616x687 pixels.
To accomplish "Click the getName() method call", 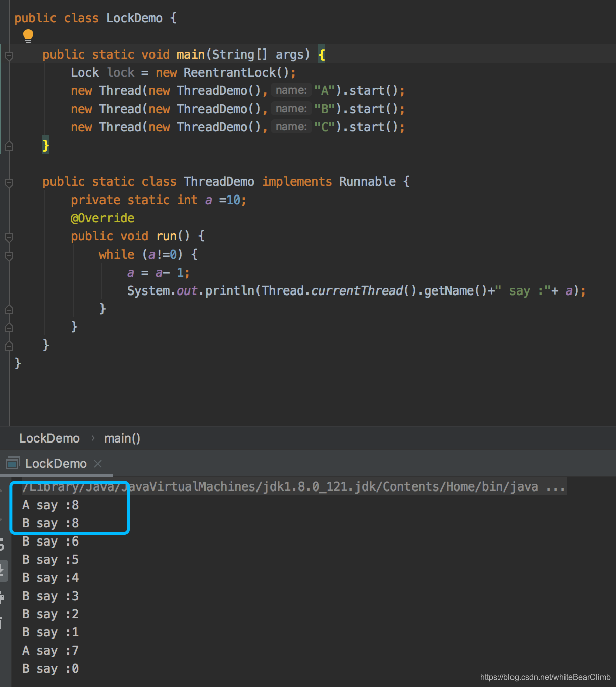I will (x=455, y=291).
